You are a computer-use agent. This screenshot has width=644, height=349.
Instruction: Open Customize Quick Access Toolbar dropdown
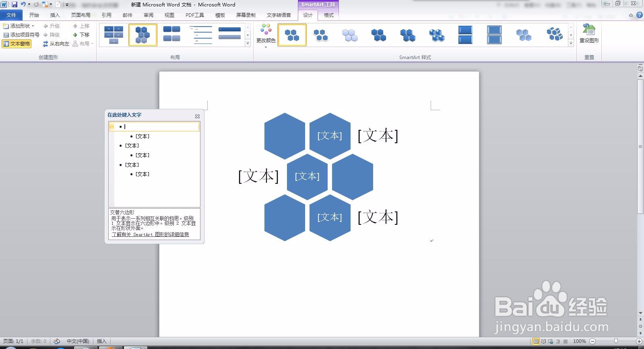(x=67, y=5)
